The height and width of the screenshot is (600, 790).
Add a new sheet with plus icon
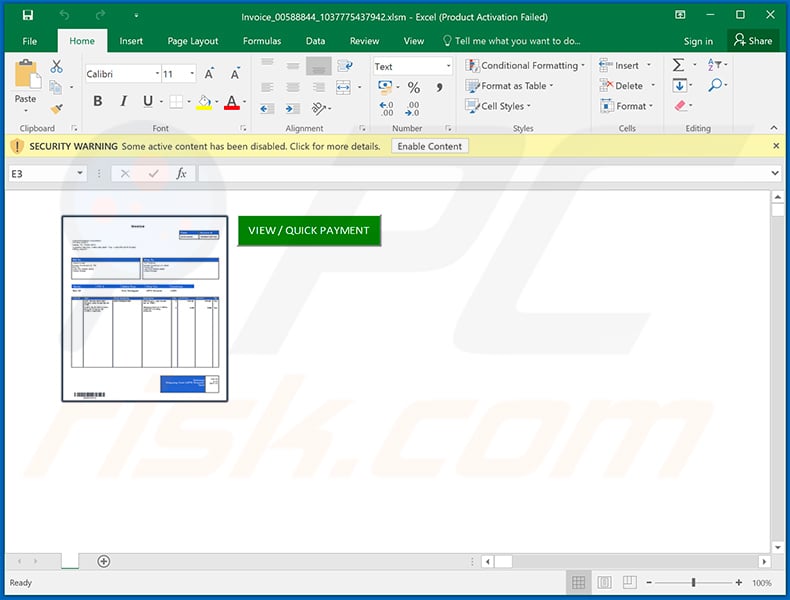click(x=104, y=561)
